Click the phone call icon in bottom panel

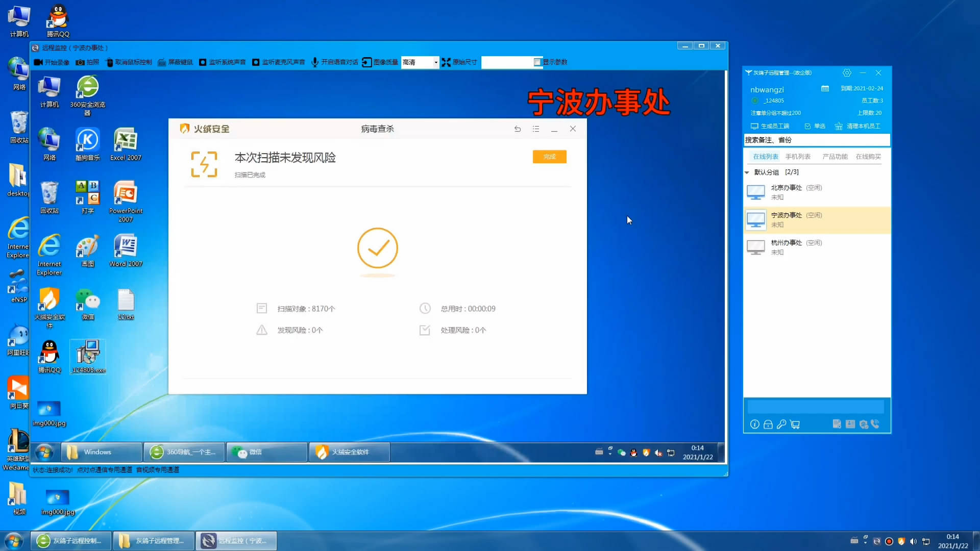875,424
